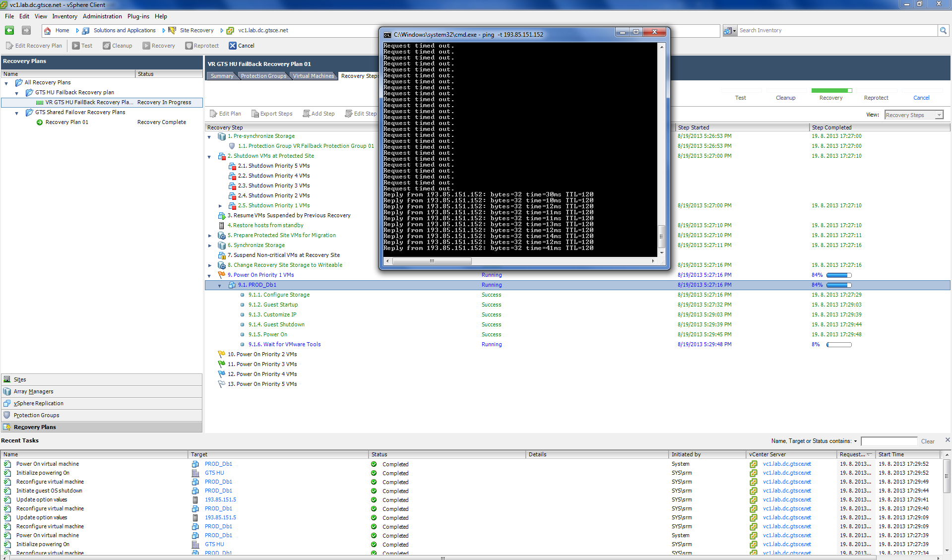This screenshot has height=560, width=952.
Task: Click the search magnifier icon
Action: (943, 31)
